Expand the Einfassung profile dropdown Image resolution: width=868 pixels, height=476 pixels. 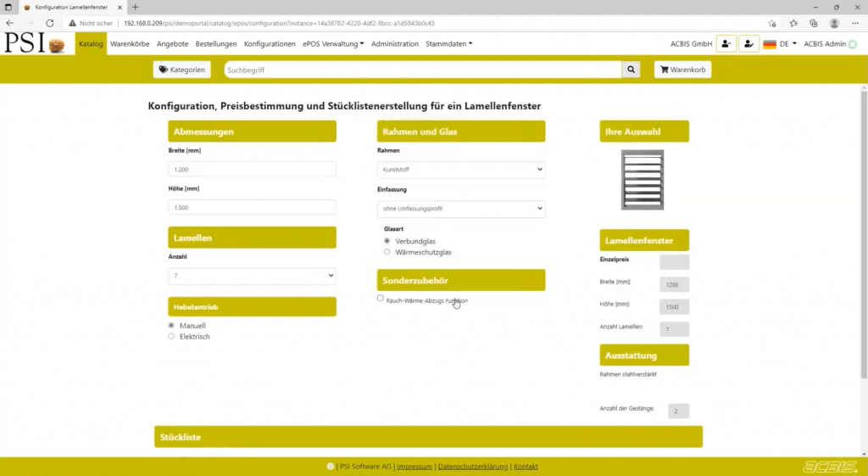(461, 208)
